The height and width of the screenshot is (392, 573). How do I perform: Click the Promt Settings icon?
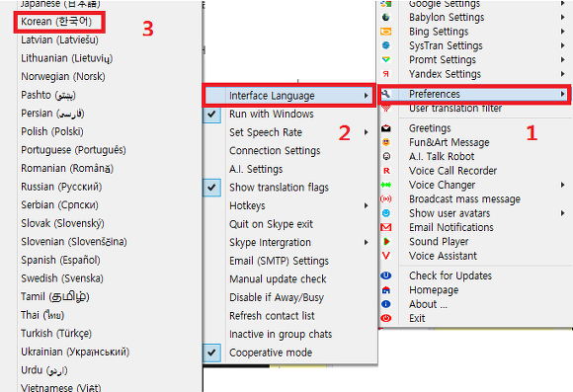pos(386,59)
